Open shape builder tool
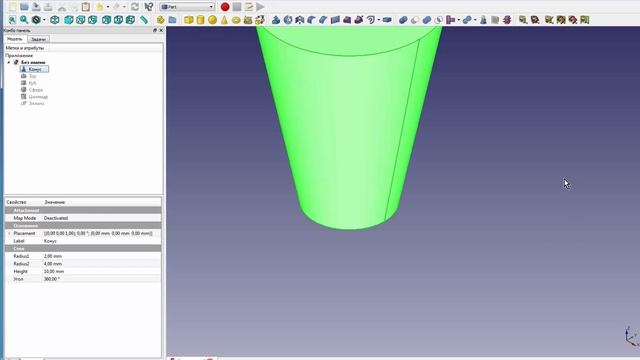 [x=260, y=20]
